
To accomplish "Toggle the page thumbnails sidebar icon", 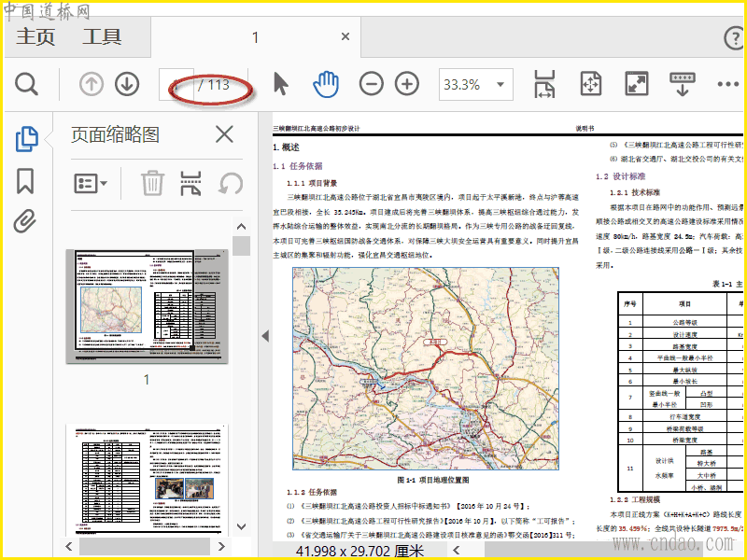I will [x=26, y=139].
